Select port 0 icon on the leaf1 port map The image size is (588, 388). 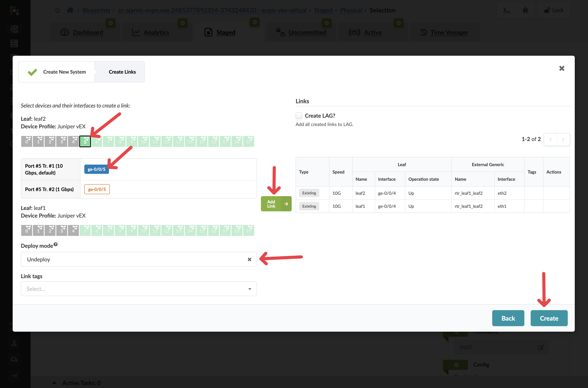pos(26,230)
